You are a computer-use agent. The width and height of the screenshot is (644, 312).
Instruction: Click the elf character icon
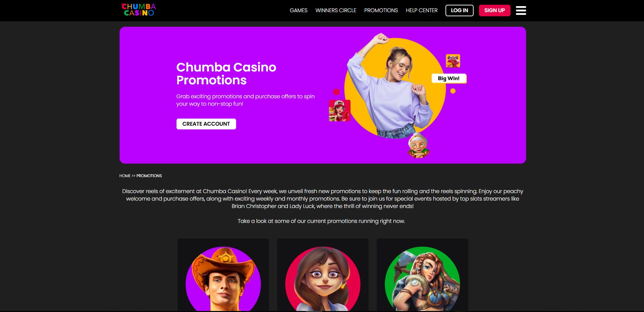(x=419, y=145)
